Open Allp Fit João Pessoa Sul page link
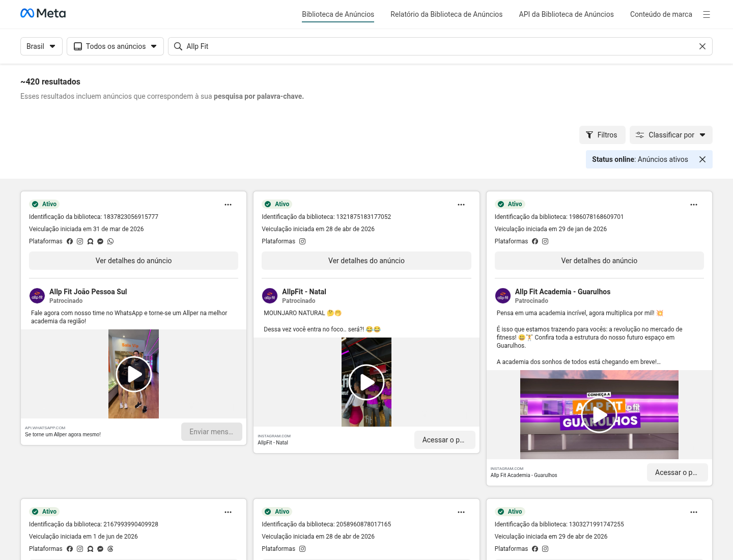 pyautogui.click(x=88, y=292)
